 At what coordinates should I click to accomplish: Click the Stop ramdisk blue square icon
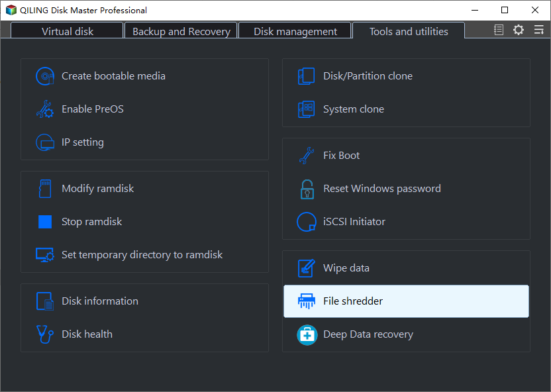45,222
